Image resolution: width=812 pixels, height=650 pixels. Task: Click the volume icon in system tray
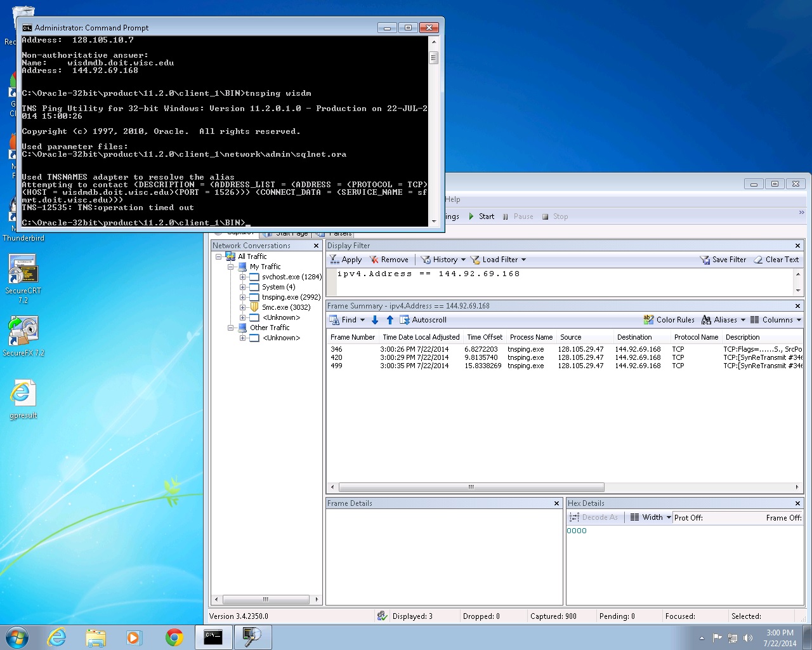(748, 638)
